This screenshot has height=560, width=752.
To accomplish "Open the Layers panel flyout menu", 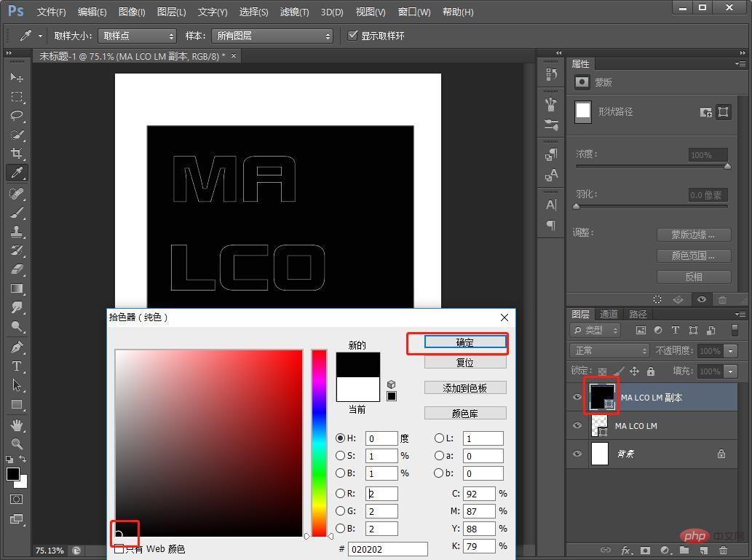I will [x=740, y=314].
